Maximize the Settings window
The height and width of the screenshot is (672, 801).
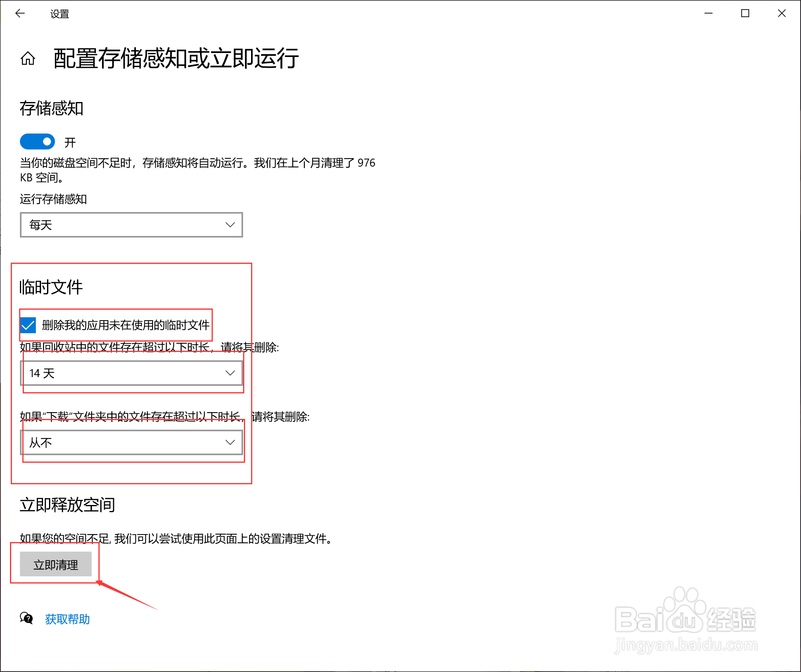745,13
